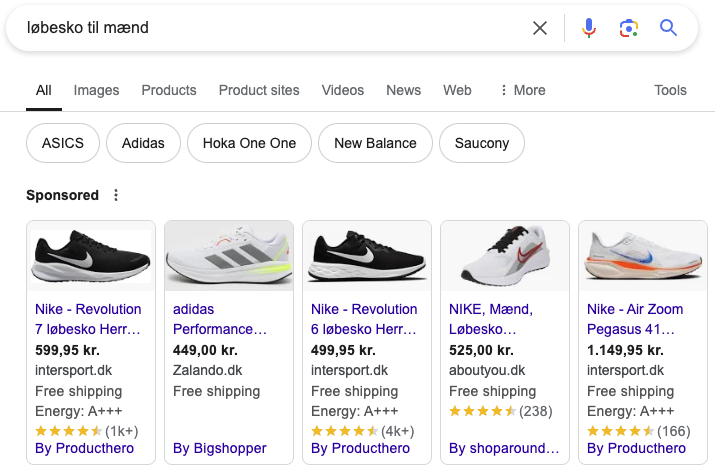The width and height of the screenshot is (715, 470).
Task: Filter by the Saucony chip
Action: point(482,143)
